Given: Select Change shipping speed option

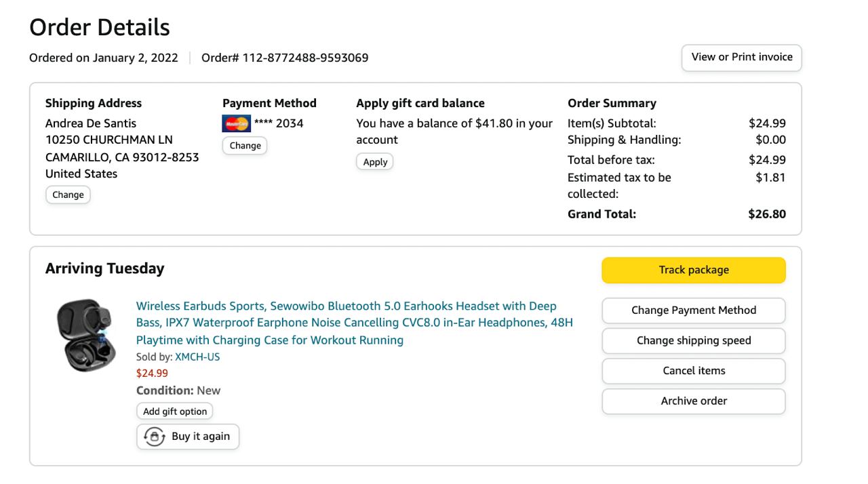Looking at the screenshot, I should [693, 341].
